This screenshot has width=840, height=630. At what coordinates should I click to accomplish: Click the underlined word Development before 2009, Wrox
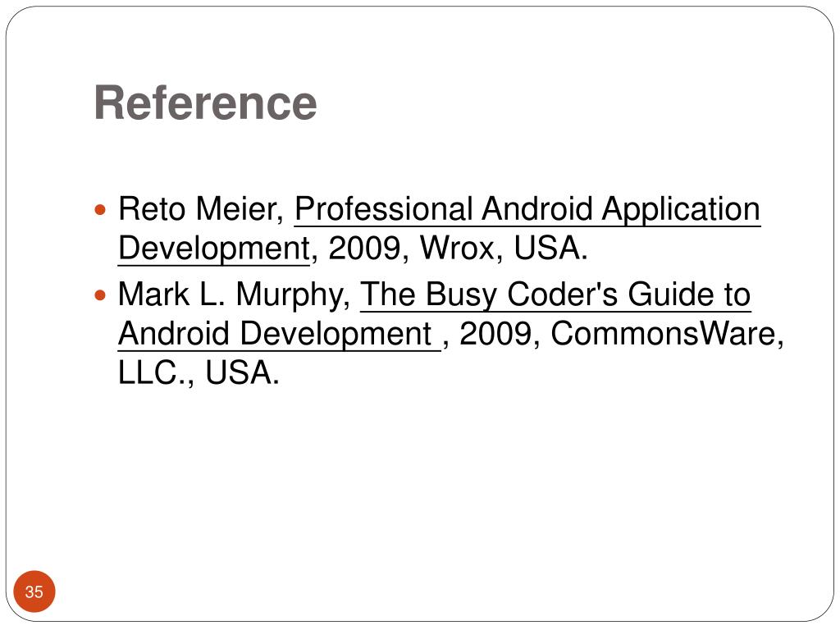coord(214,249)
